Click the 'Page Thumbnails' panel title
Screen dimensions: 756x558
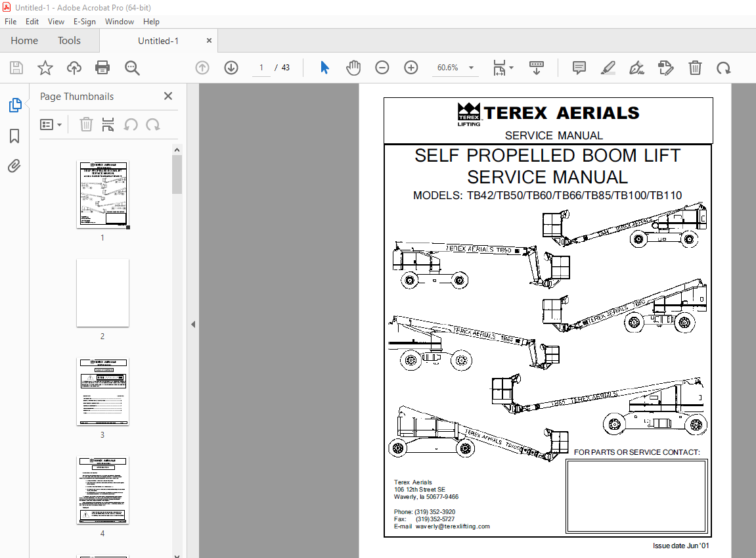(x=77, y=97)
